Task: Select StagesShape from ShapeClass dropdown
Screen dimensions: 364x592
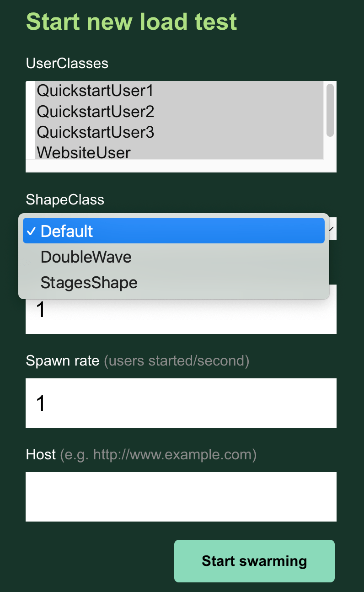Action: pyautogui.click(x=89, y=282)
